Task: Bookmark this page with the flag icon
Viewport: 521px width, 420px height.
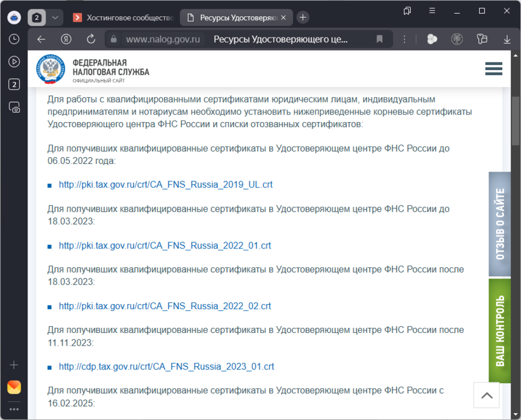Action: pyautogui.click(x=379, y=39)
